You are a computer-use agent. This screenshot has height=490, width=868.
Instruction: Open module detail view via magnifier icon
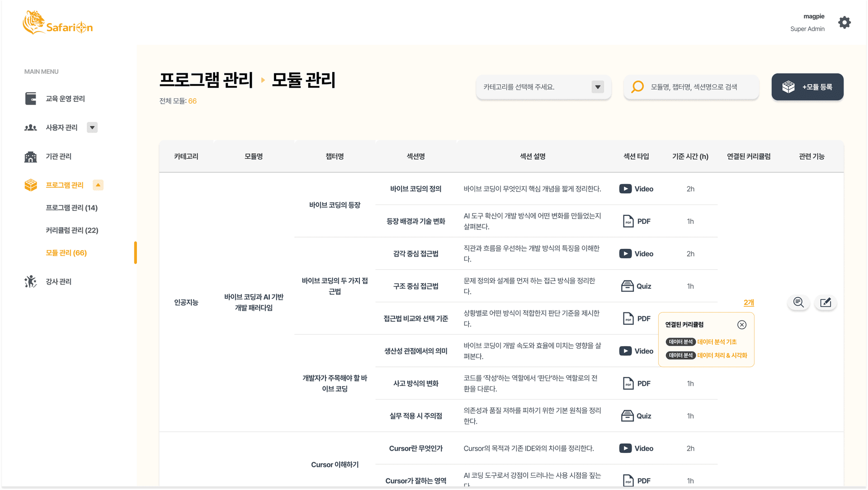pyautogui.click(x=798, y=302)
